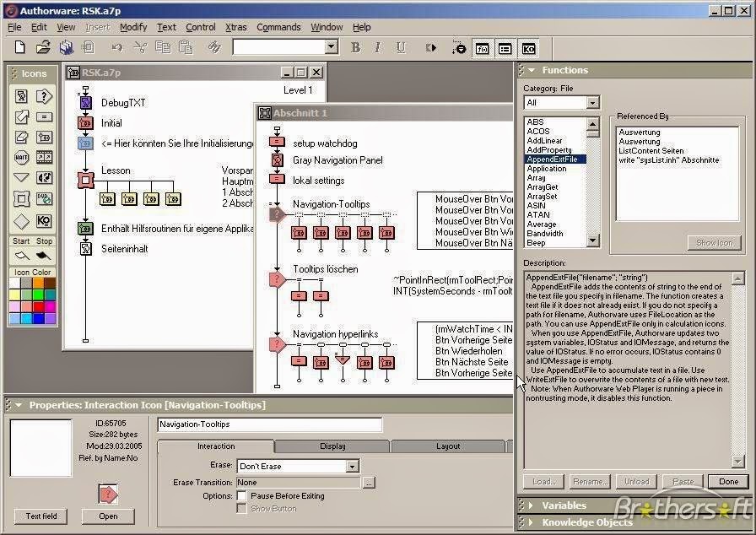Toggle Bold text formatting
Image resolution: width=756 pixels, height=535 pixels.
(x=356, y=47)
